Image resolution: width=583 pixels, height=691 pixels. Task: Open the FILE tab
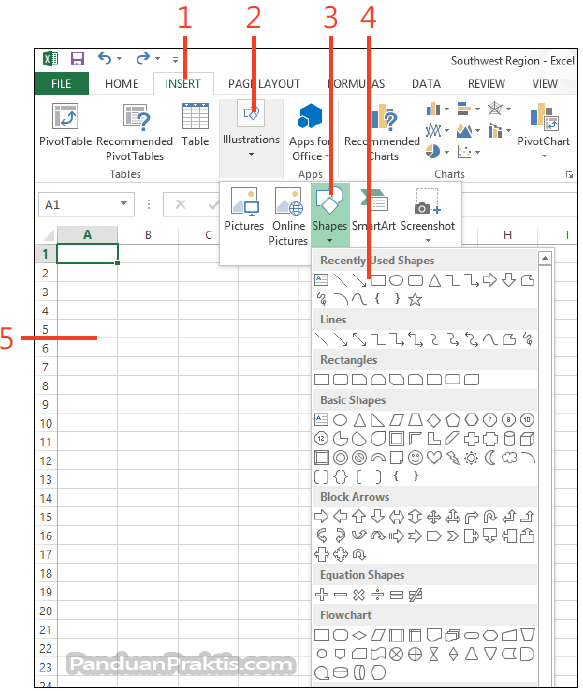click(61, 84)
